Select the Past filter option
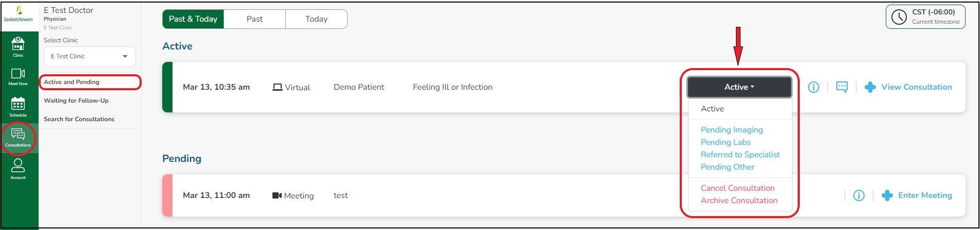 pyautogui.click(x=254, y=19)
